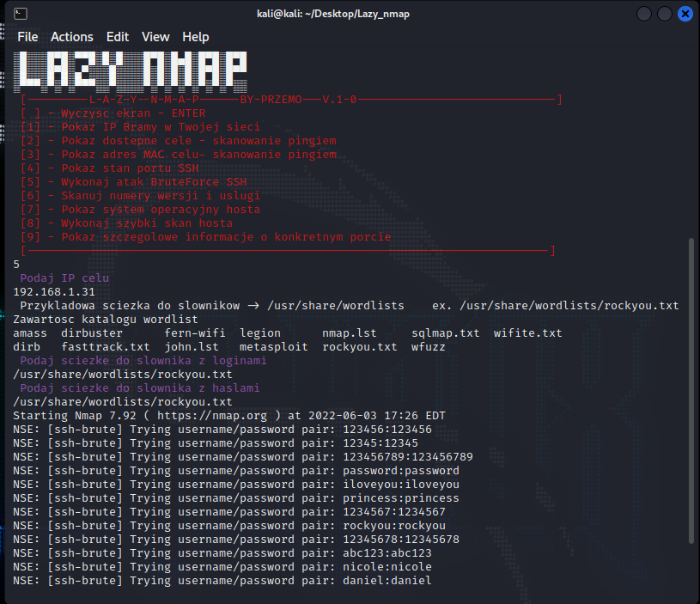The image size is (700, 604).
Task: Click menu line '[4] - Pokaz stan portu SSH'
Action: [109, 168]
